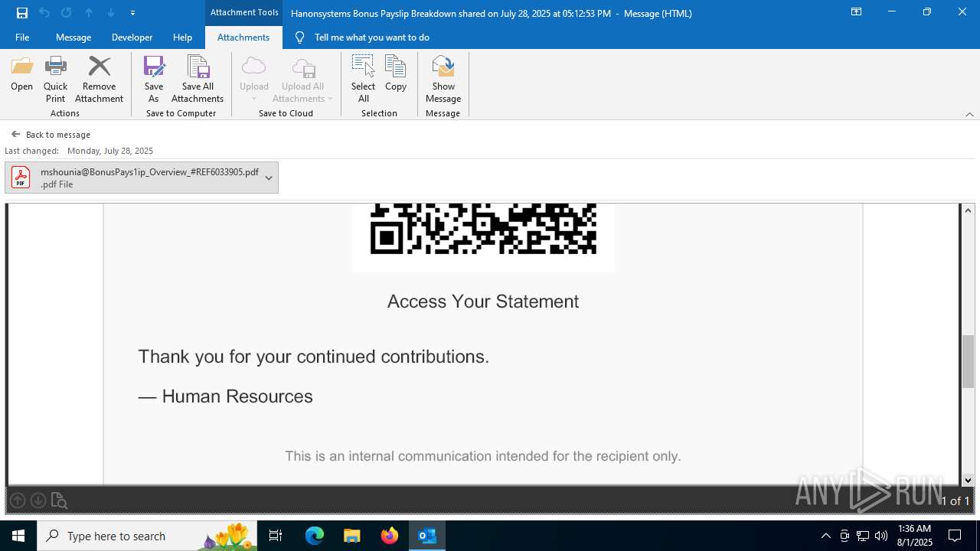
Task: Customize Quick Access Toolbar arrow
Action: click(x=133, y=13)
